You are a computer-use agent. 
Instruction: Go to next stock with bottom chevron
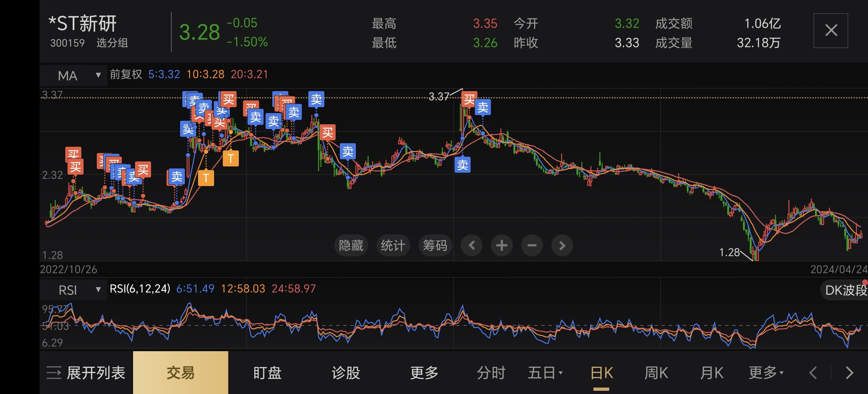click(x=849, y=373)
